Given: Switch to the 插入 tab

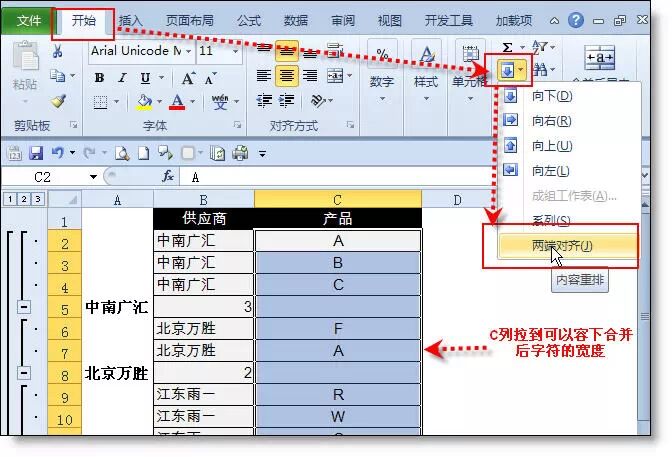Looking at the screenshot, I should click(130, 20).
